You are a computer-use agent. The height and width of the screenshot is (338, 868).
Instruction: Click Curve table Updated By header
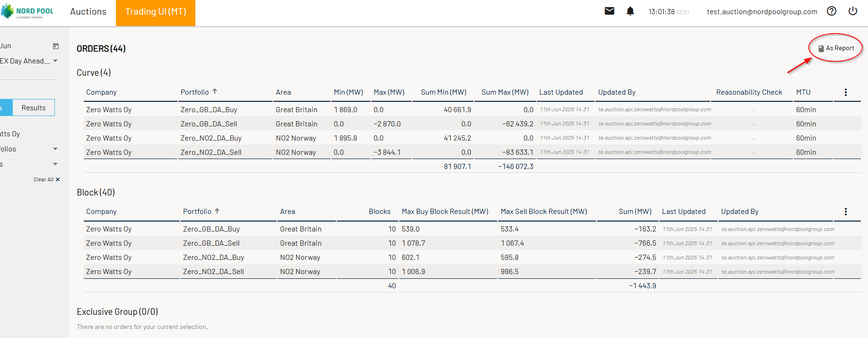point(617,92)
